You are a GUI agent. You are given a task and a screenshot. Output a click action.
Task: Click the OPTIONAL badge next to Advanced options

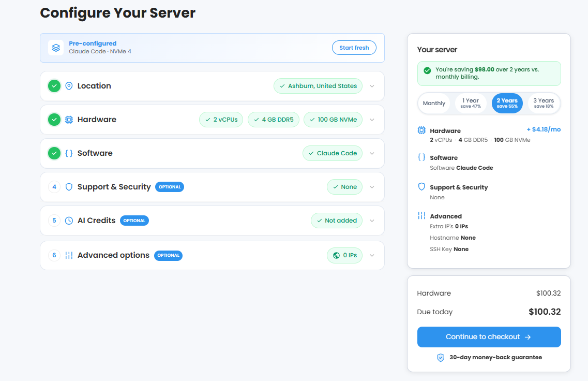tap(169, 255)
